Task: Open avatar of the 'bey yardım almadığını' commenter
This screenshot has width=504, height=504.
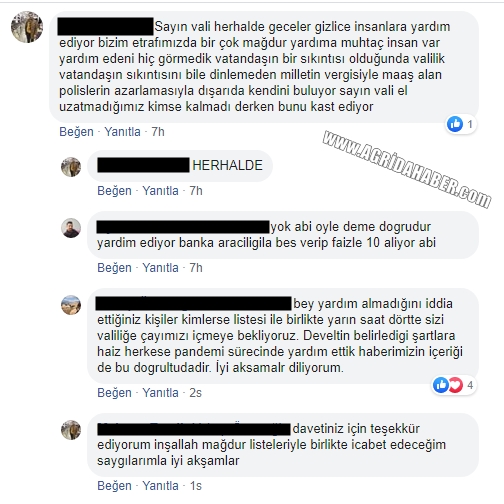Action: (71, 305)
